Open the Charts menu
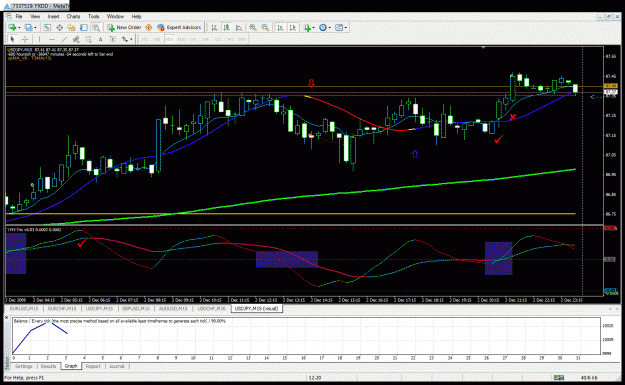Screen dimensions: 625x385 pyautogui.click(x=73, y=16)
